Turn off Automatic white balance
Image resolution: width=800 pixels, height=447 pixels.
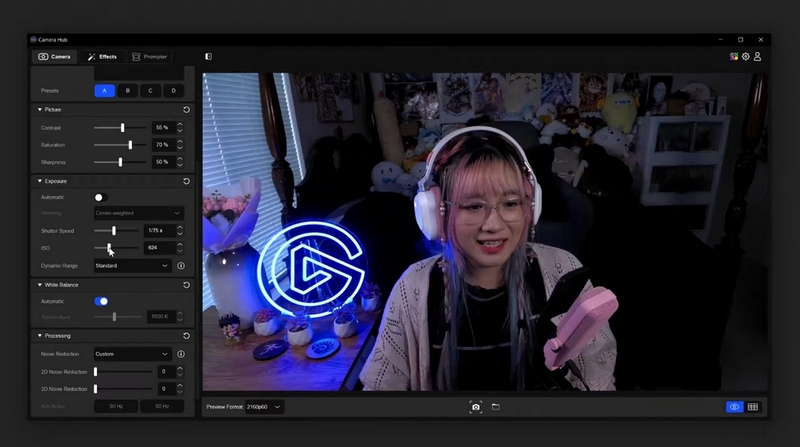pyautogui.click(x=101, y=301)
